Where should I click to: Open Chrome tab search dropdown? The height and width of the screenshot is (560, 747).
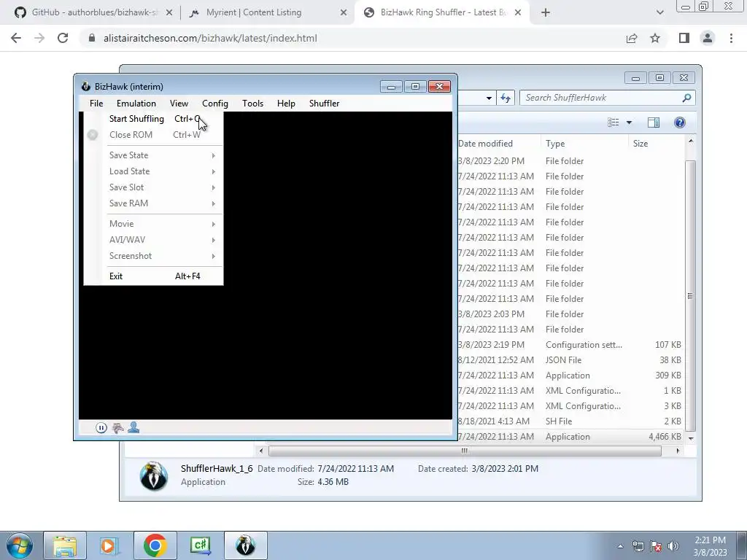pyautogui.click(x=659, y=13)
